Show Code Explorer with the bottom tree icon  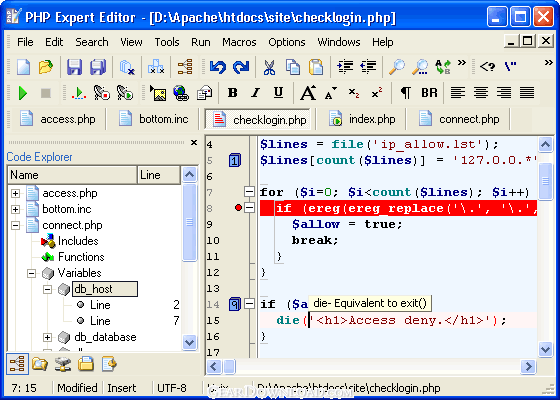tap(17, 364)
